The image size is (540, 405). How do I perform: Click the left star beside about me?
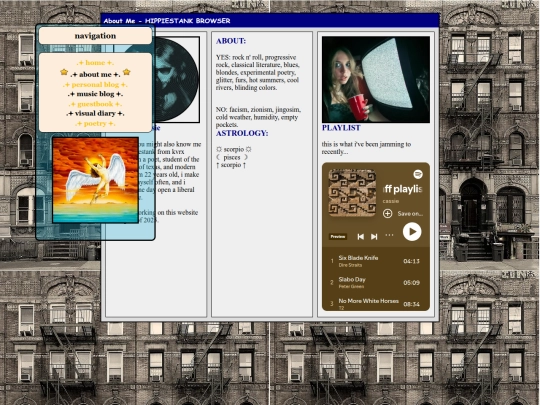64,72
